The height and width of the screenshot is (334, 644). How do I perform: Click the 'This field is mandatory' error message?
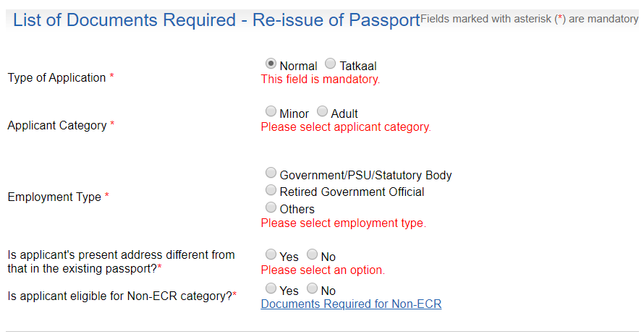pos(320,80)
